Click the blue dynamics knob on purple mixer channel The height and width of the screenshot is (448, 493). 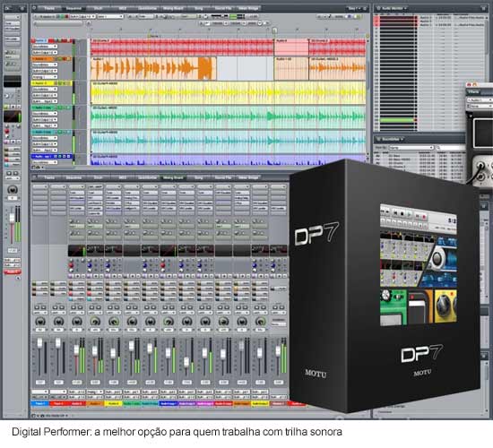(182, 265)
